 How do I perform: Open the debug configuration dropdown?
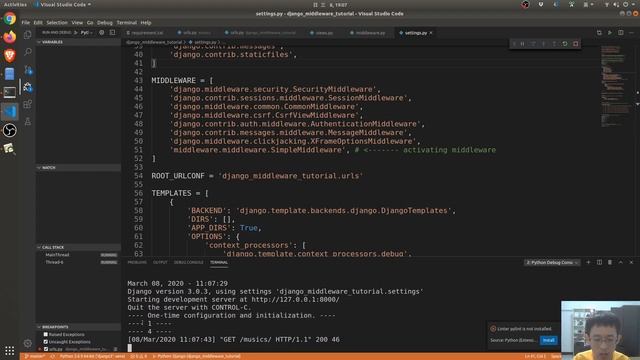86,33
